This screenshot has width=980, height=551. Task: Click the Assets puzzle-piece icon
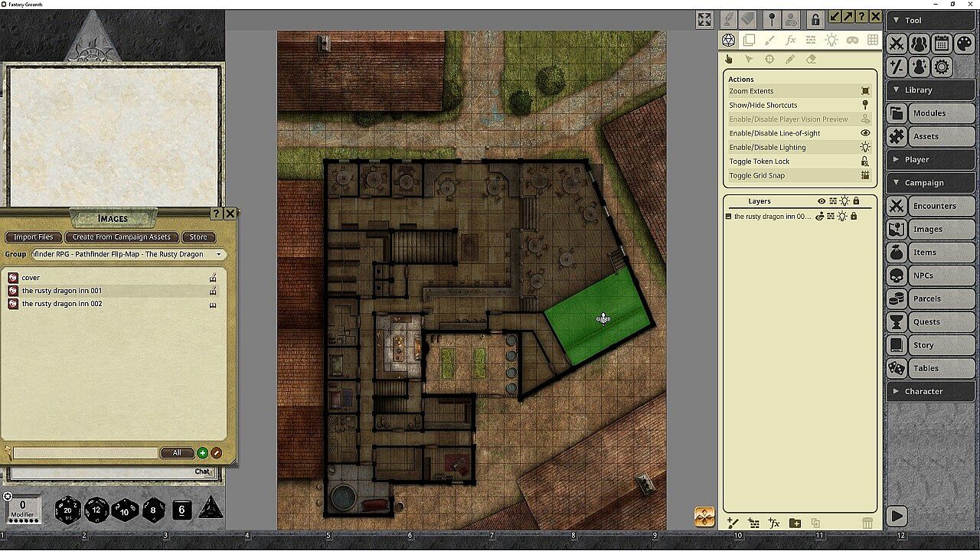coord(897,136)
